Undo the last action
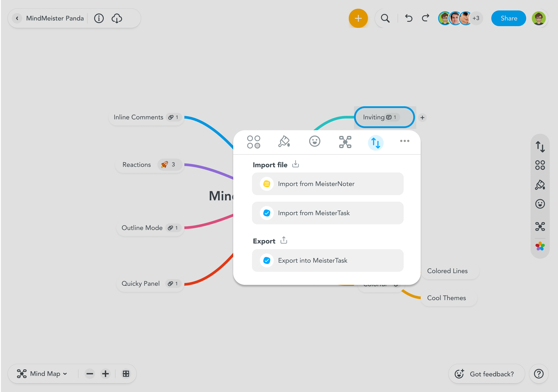558x392 pixels. tap(408, 19)
